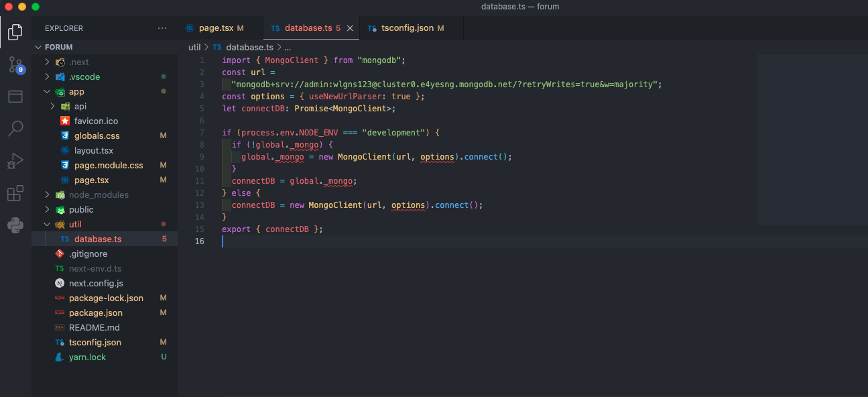Click the package-lock.json npm icon
868x397 pixels.
[60, 298]
